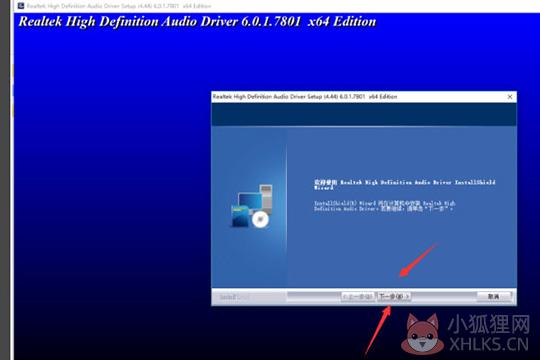Click the 上一步(B) Back button
Image resolution: width=540 pixels, height=360 pixels.
point(358,297)
